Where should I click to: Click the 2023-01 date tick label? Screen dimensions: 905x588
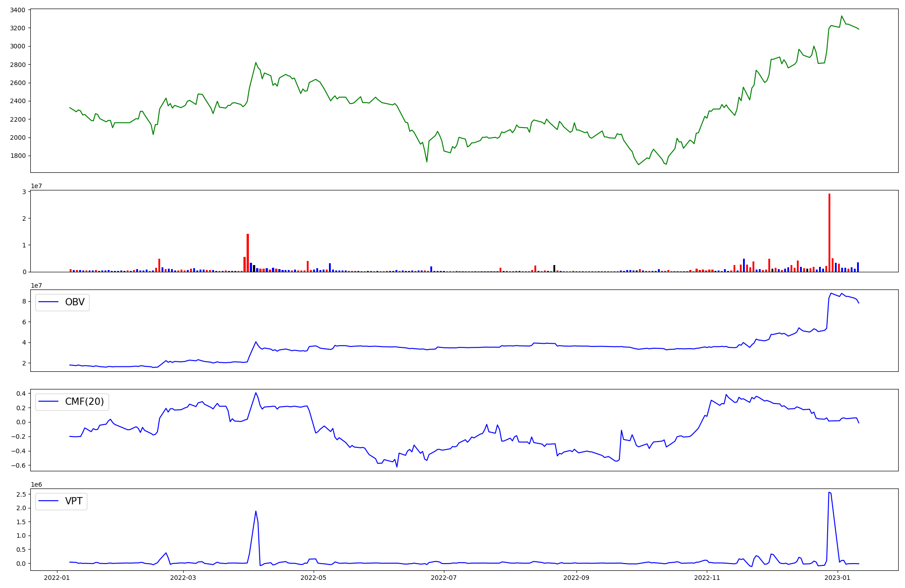pyautogui.click(x=838, y=578)
